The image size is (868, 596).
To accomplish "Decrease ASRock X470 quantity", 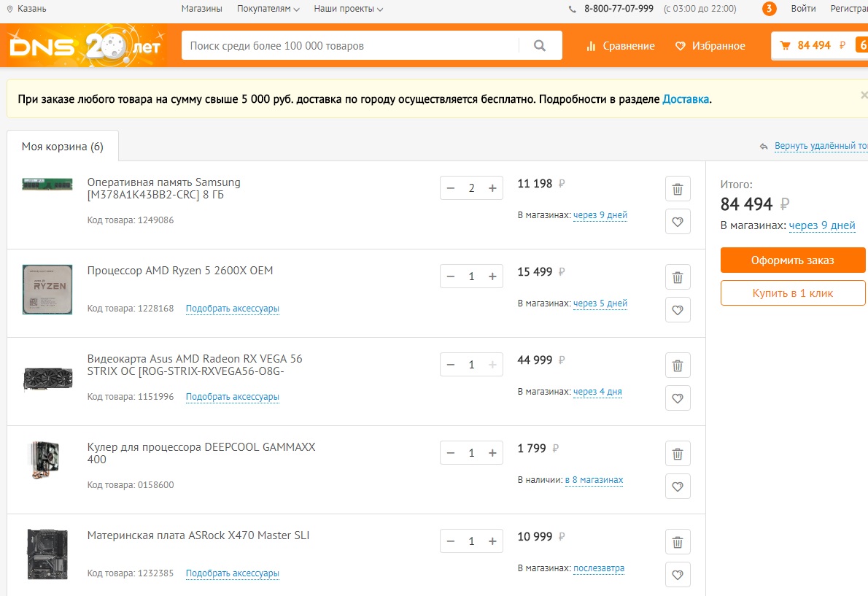I will (x=451, y=541).
